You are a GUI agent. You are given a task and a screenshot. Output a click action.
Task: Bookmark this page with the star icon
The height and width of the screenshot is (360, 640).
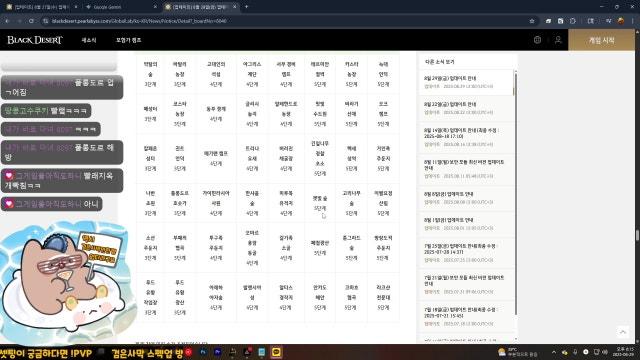[532, 21]
